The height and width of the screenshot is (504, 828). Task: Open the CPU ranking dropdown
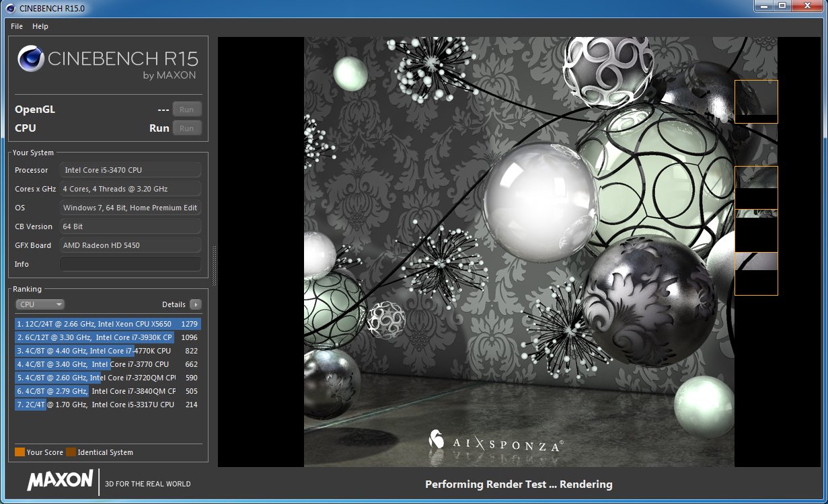(40, 304)
